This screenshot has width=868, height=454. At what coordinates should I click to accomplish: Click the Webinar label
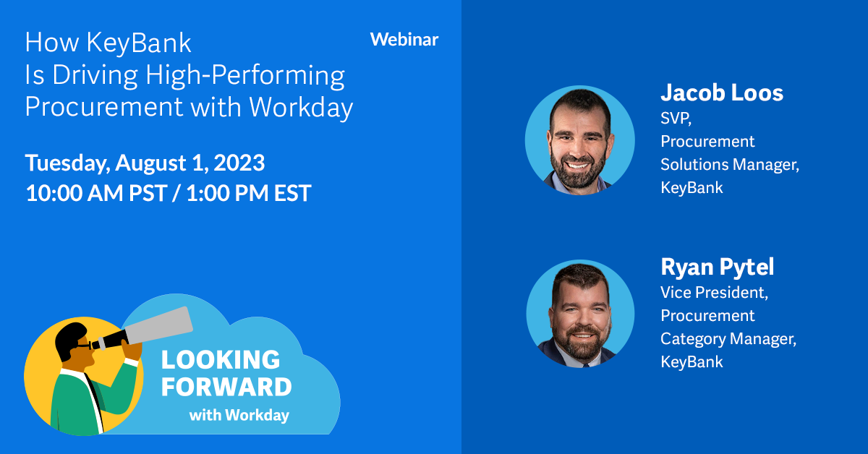point(403,40)
